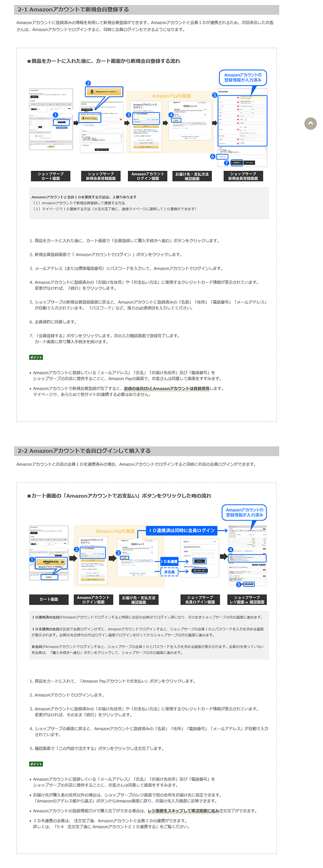Screen dimensions: 323x868
Task: Click the paragraph beginning "ID連携済の会員が"
Action: tap(148, 617)
